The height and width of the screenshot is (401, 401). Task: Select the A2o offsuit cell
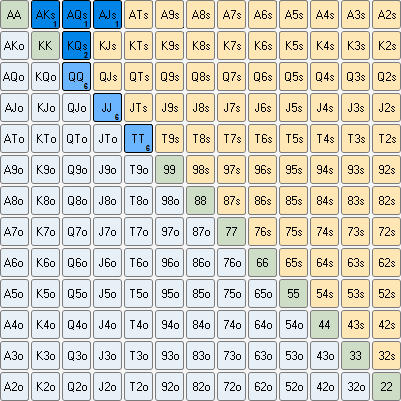[14, 387]
